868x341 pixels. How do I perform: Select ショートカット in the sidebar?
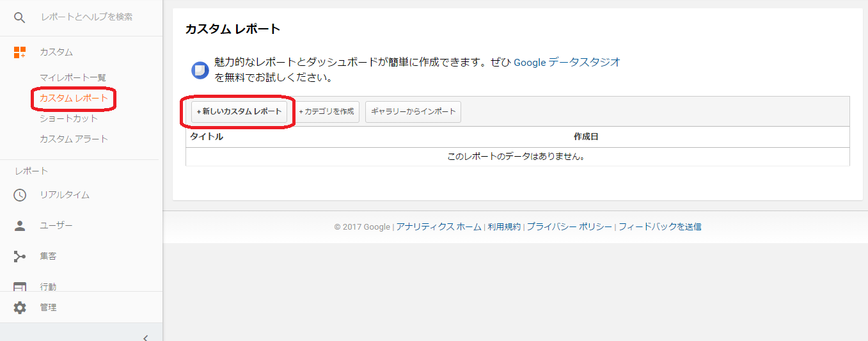coord(68,118)
